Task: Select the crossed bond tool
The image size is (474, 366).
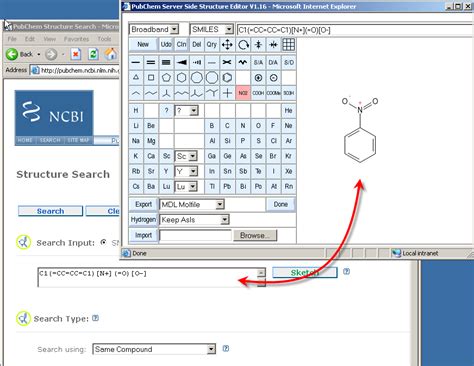Action: click(x=227, y=62)
